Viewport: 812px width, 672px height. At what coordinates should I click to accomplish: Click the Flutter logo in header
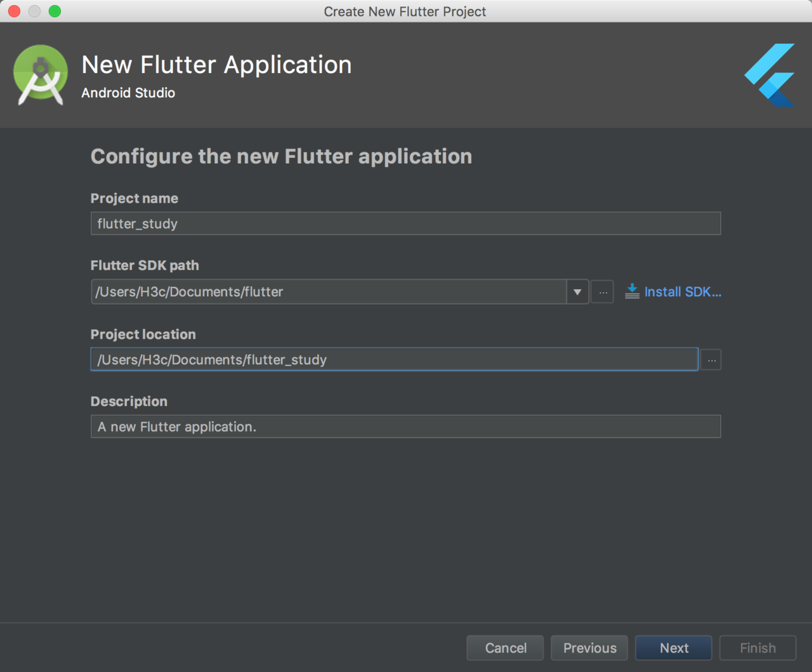[769, 75]
